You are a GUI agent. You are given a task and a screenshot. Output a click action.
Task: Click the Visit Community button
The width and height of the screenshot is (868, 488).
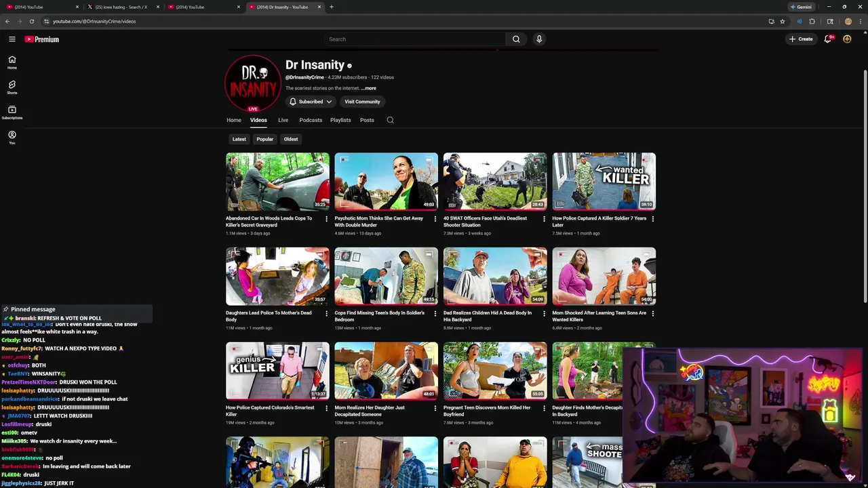(x=362, y=102)
